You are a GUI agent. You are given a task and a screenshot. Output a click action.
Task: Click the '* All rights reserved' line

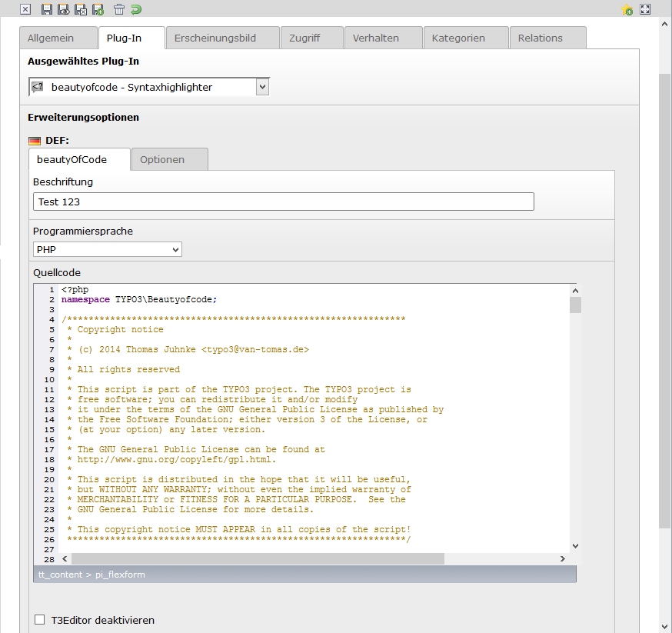coord(124,369)
